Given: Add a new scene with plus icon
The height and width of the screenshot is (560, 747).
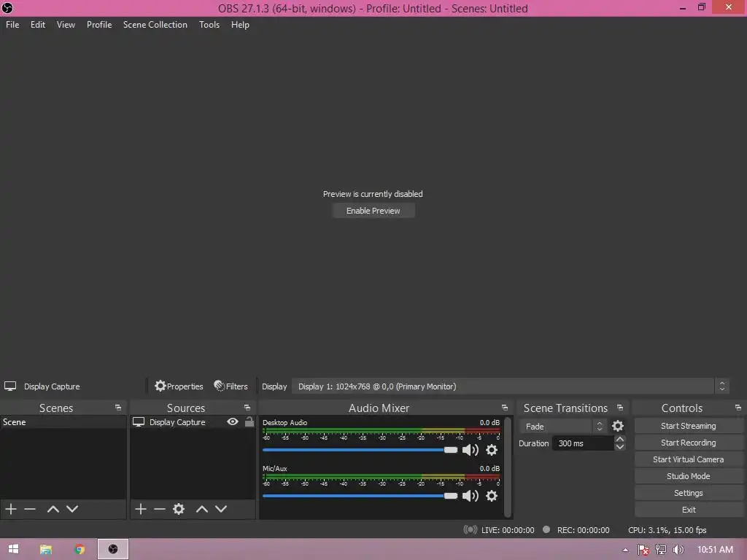Looking at the screenshot, I should (x=11, y=509).
